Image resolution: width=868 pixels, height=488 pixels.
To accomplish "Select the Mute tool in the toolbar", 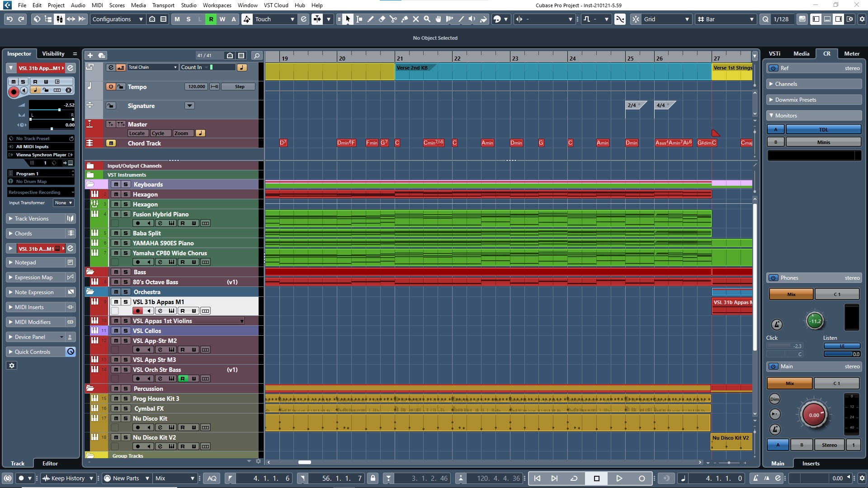I will [416, 19].
